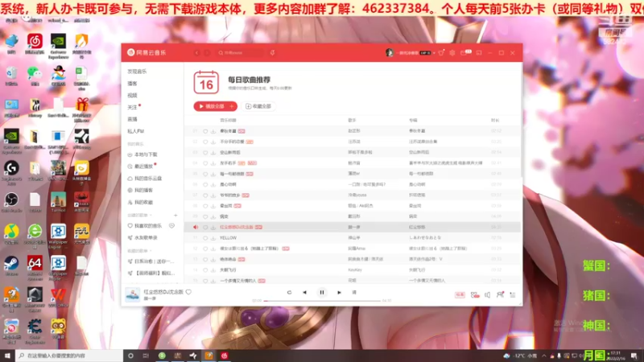The width and height of the screenshot is (644, 362).
Task: Show hidden icons in system tray chevron
Action: (x=544, y=356)
